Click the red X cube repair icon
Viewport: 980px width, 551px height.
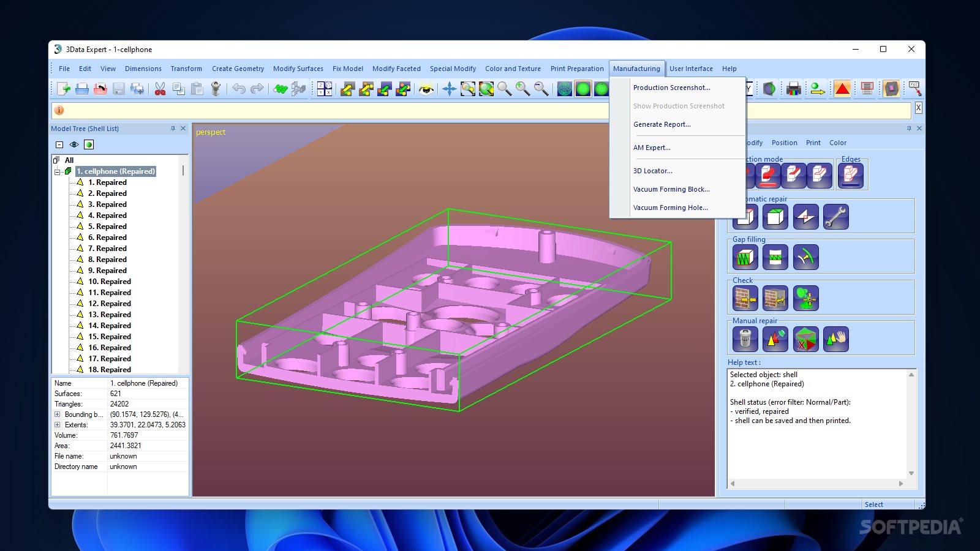[x=806, y=339]
